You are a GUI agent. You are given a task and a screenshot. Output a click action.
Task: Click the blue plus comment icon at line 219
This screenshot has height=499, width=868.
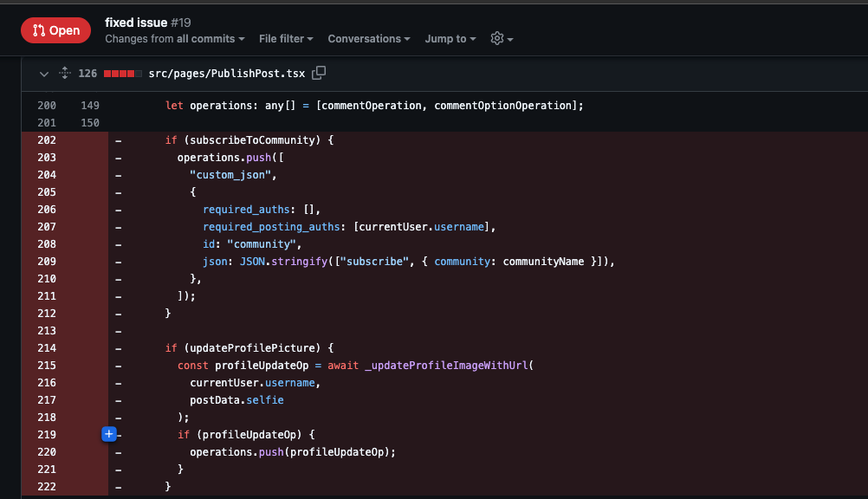[109, 434]
